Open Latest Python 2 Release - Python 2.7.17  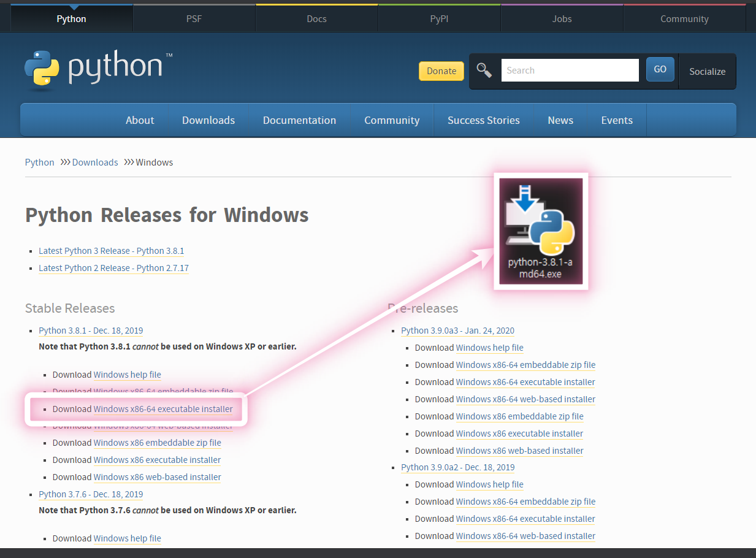tap(113, 268)
